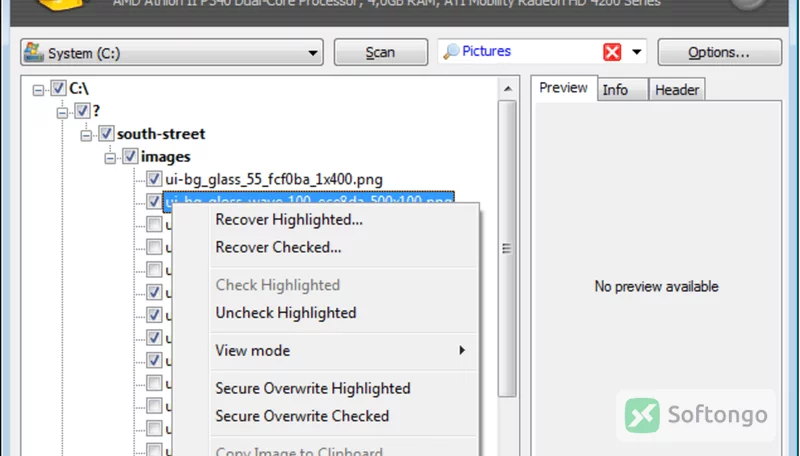
Task: Choose Uncheck Highlighted in context menu
Action: [286, 313]
